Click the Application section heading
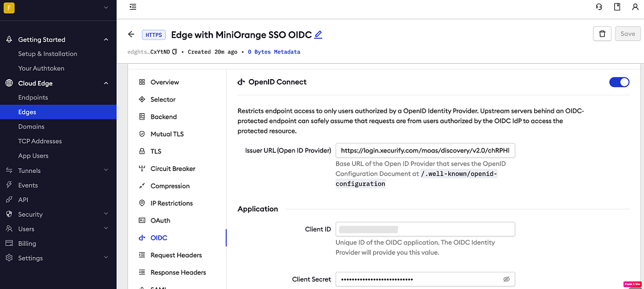644x289 pixels. (258, 209)
